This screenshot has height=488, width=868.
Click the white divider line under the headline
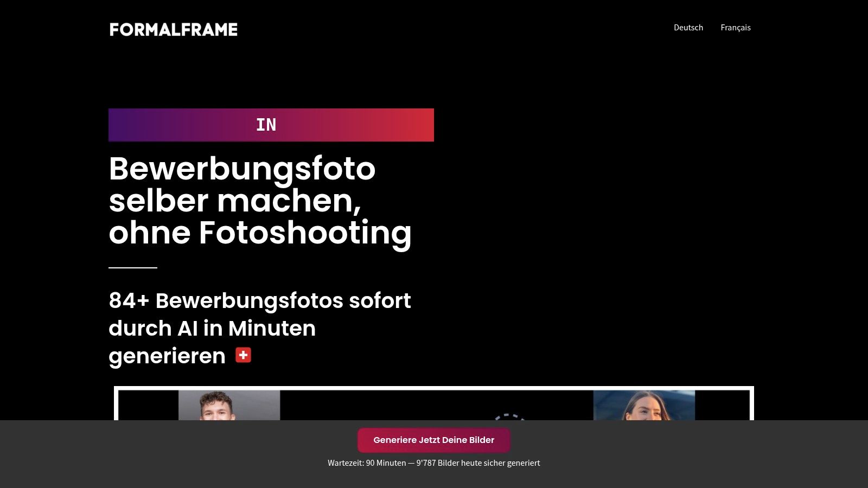[x=132, y=267]
